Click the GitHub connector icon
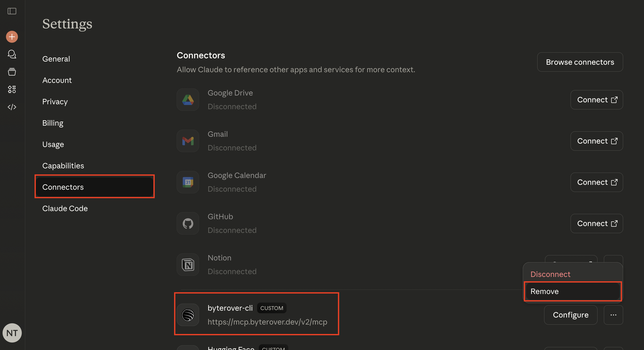Viewport: 644px width, 350px height. point(188,223)
